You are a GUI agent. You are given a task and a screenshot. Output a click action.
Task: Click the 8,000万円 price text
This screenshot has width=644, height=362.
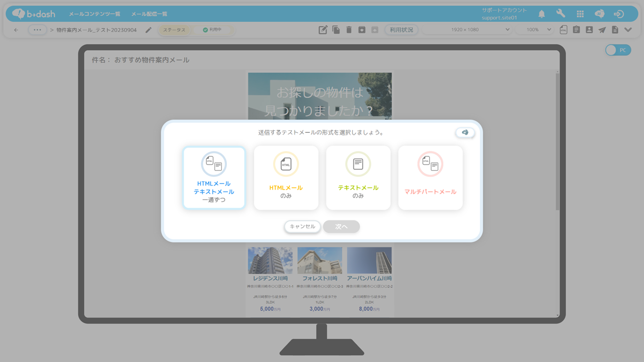[369, 309]
